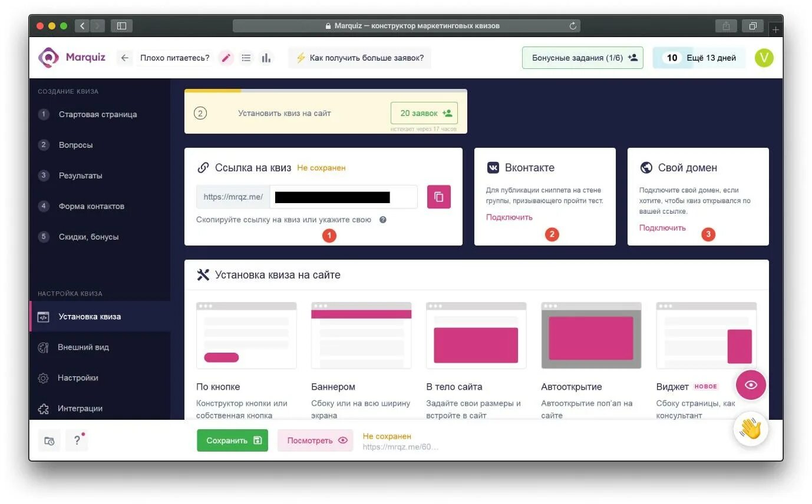
Task: Click 'Подключить' under Свой домен
Action: [x=662, y=228]
